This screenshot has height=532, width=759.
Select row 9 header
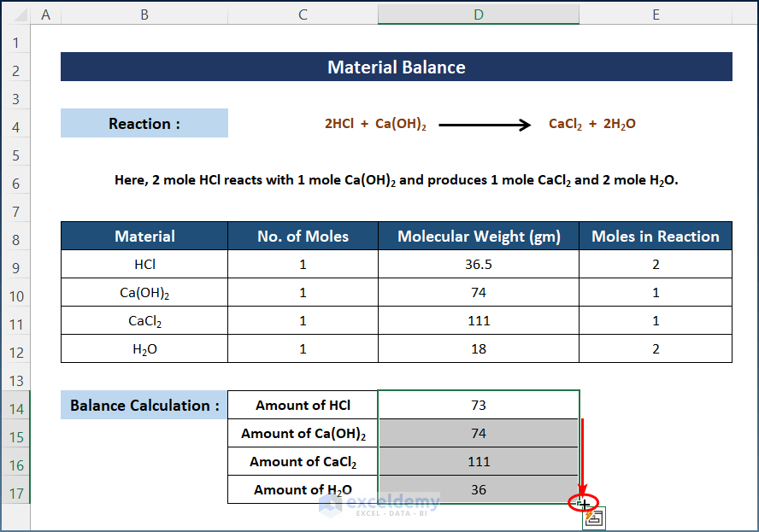pyautogui.click(x=15, y=265)
